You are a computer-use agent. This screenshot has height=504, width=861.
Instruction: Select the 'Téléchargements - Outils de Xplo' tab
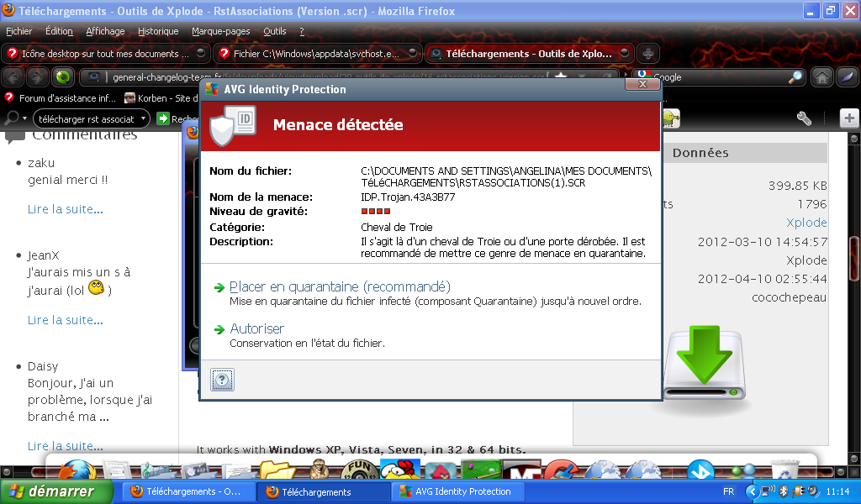click(x=529, y=54)
